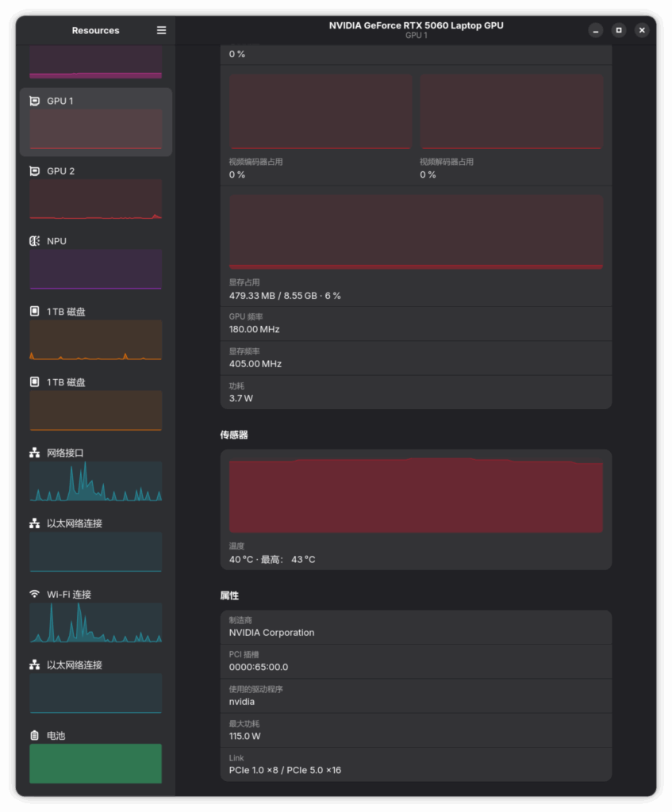
Task: Click the 电池 battery icon
Action: [x=34, y=736]
